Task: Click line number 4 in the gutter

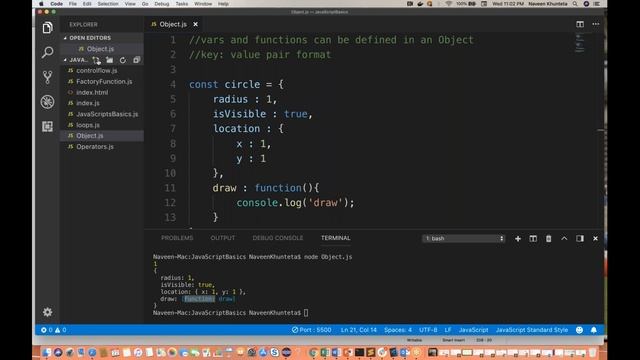Action: pos(173,84)
